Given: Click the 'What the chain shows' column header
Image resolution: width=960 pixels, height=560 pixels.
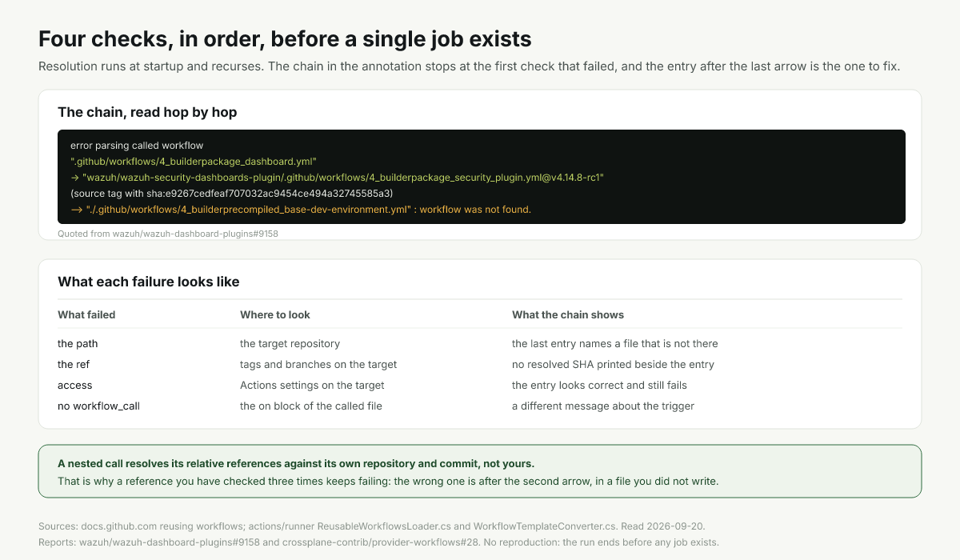Looking at the screenshot, I should click(x=568, y=314).
